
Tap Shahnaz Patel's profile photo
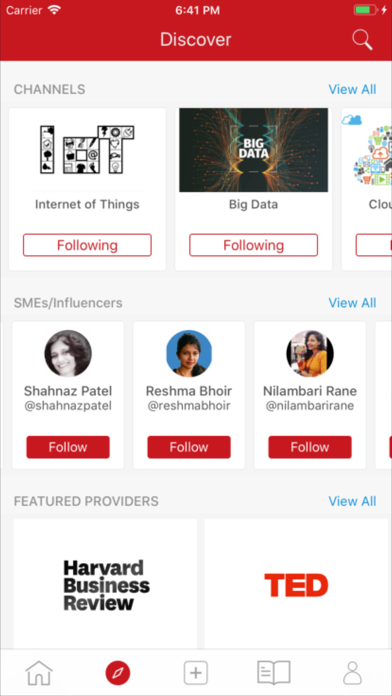coord(68,353)
